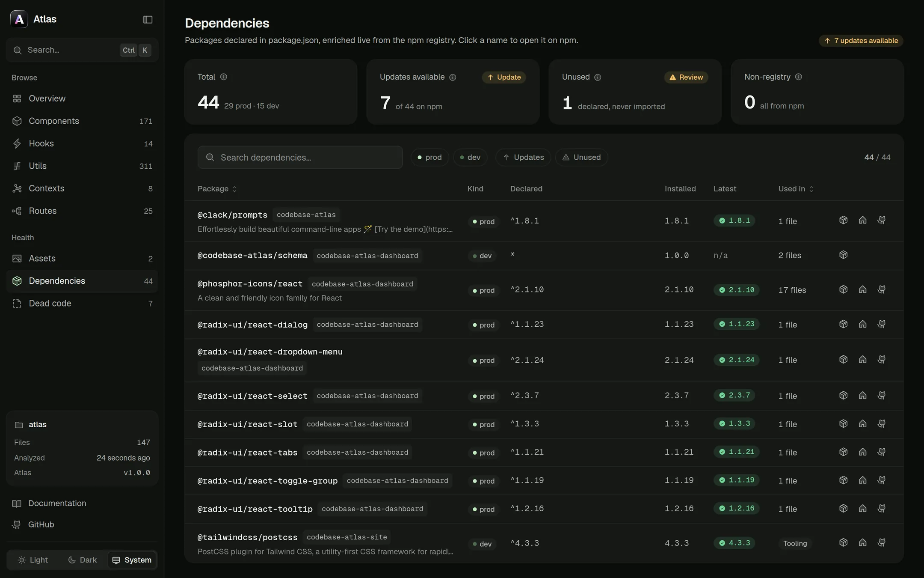Click npm package icon in @codebase-atlas/schema row
This screenshot has height=578, width=924.
(843, 255)
